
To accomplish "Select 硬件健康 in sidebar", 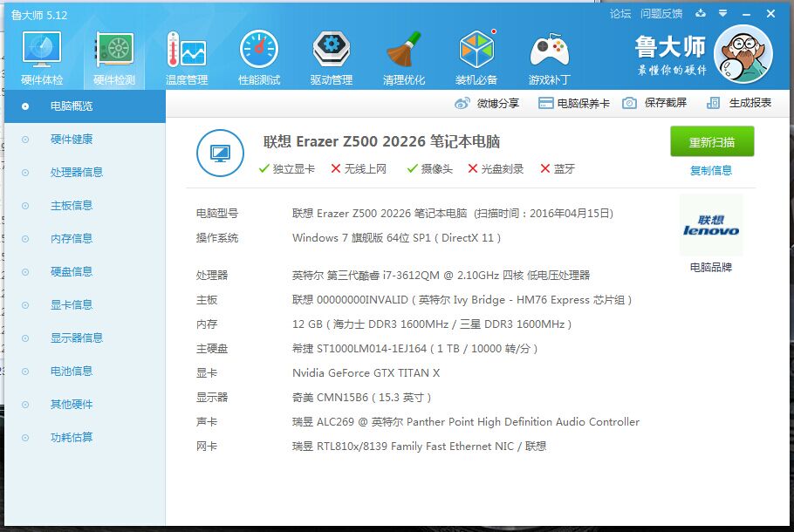I will click(86, 140).
